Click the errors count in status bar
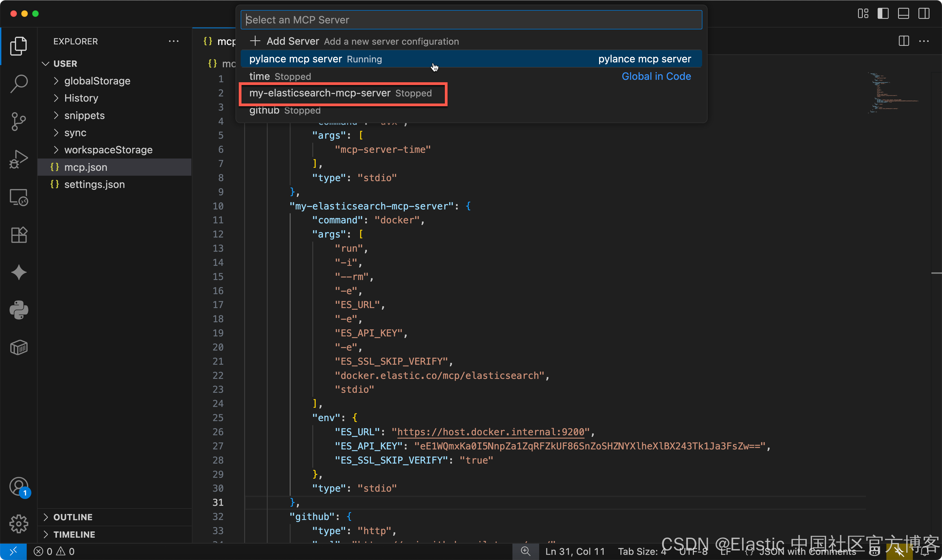Screen dimensions: 942x560 43,551
